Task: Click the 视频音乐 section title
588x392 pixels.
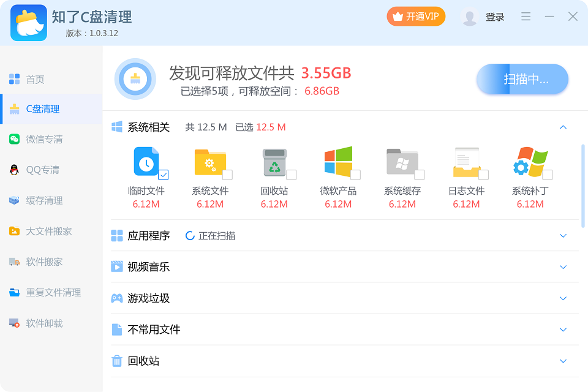Action: [148, 266]
